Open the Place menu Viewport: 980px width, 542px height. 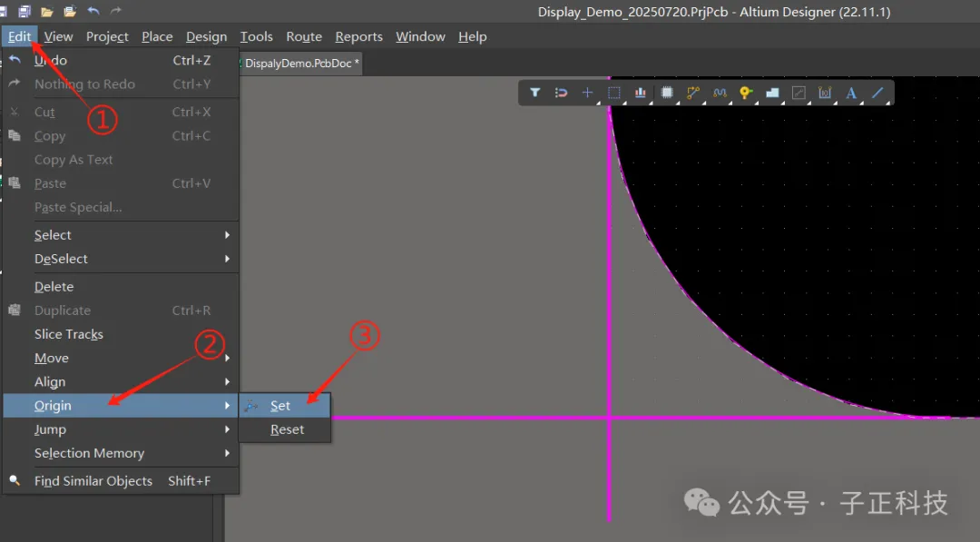tap(157, 37)
